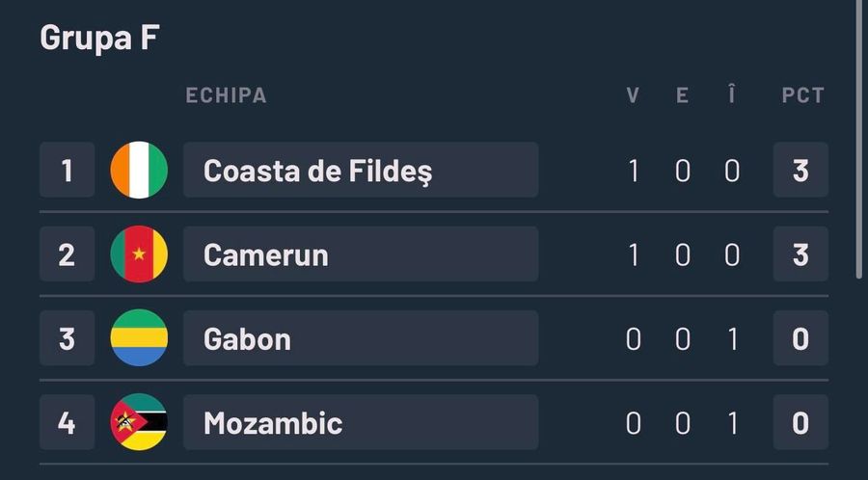Screen dimensions: 868x480
Task: Click Mozambic's points badge
Action: pos(800,422)
